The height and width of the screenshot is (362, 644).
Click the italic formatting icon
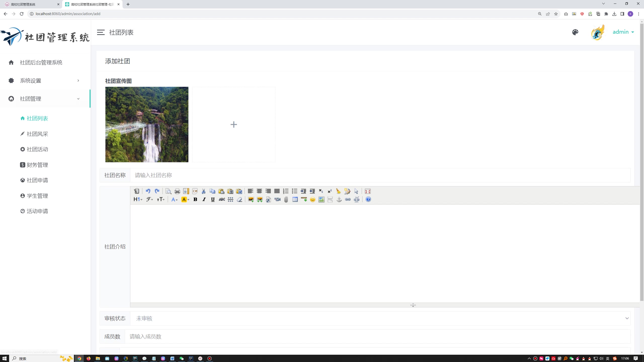(204, 200)
